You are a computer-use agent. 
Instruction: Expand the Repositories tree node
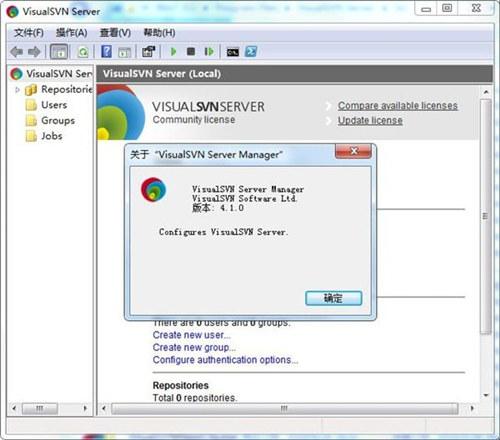coord(17,89)
